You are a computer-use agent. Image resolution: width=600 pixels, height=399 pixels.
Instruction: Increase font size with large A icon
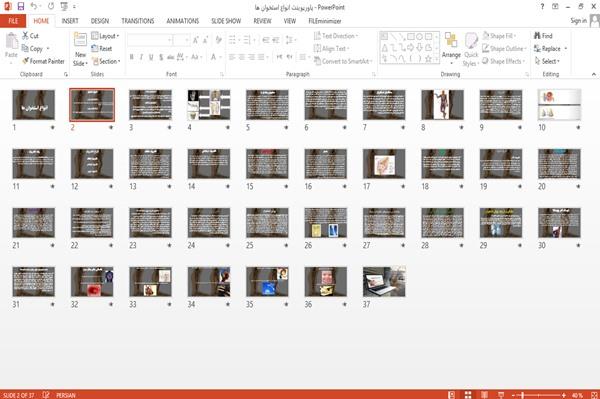tap(196, 40)
